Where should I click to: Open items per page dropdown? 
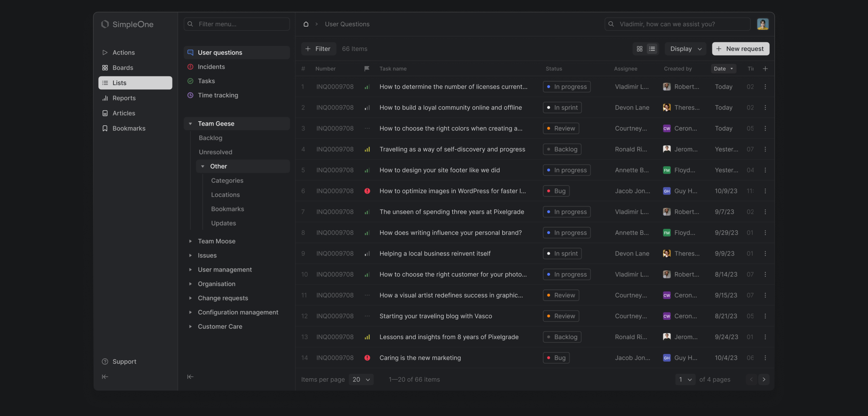point(361,379)
